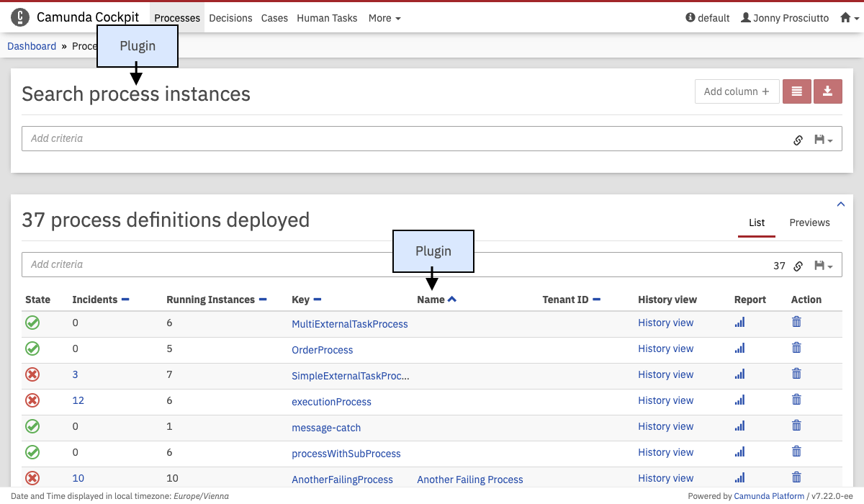Switch to the Previews tab
This screenshot has width=864, height=504.
pos(809,222)
